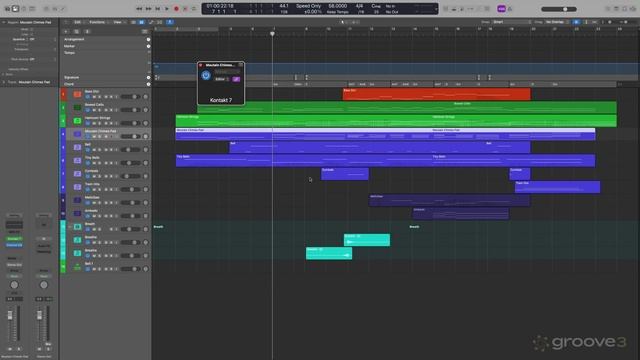The image size is (640, 360).
Task: Click the Rewind transport button
Action: (x=139, y=9)
